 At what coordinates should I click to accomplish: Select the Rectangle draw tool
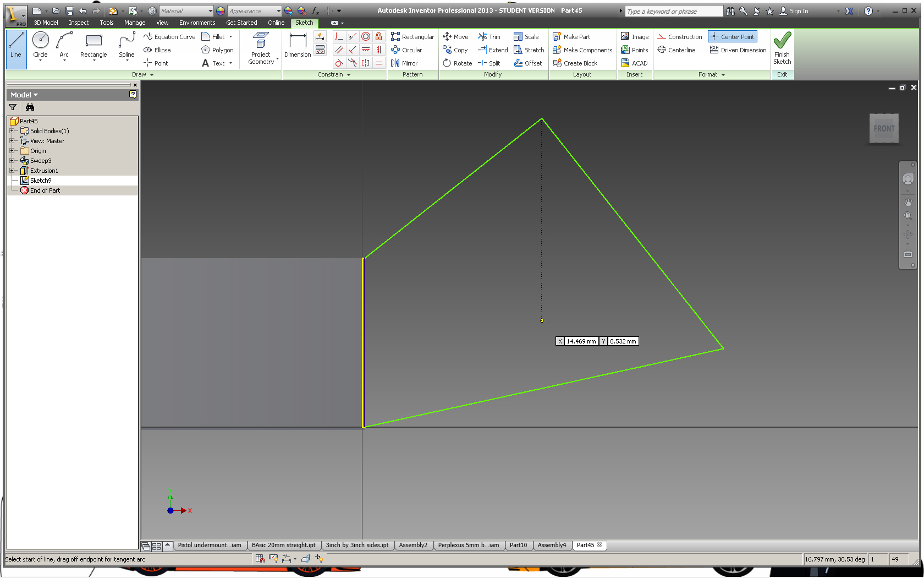[x=94, y=45]
